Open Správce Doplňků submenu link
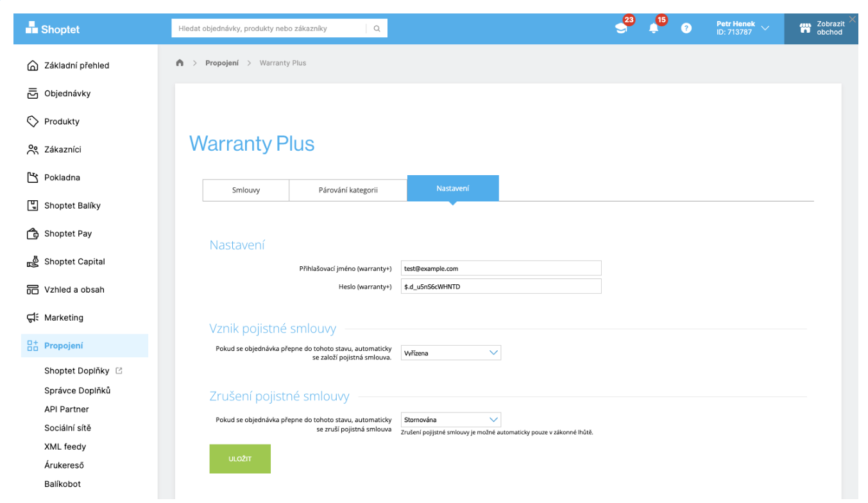Viewport: 868px width, 503px height. (x=78, y=391)
